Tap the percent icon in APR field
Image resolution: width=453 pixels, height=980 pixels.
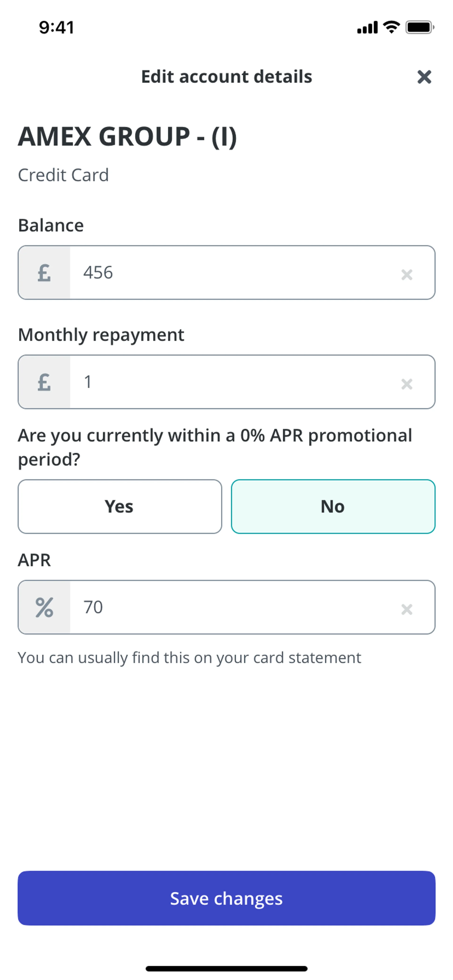[44, 608]
